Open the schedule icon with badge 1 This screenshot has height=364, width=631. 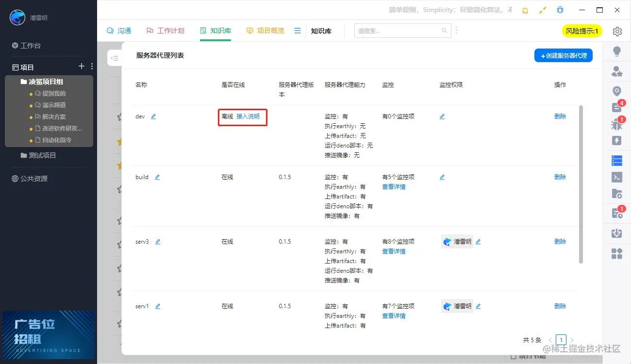pos(617,213)
